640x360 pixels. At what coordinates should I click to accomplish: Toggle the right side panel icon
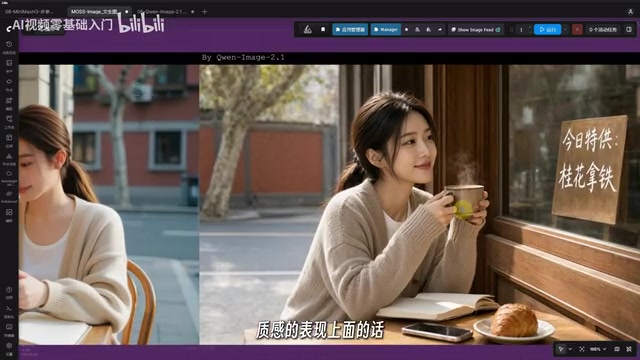click(x=629, y=29)
